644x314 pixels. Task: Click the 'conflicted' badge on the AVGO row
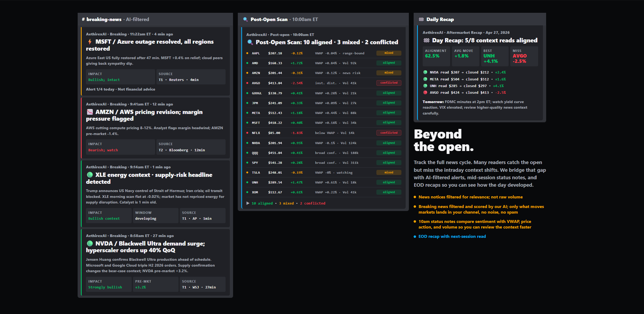pyautogui.click(x=389, y=83)
